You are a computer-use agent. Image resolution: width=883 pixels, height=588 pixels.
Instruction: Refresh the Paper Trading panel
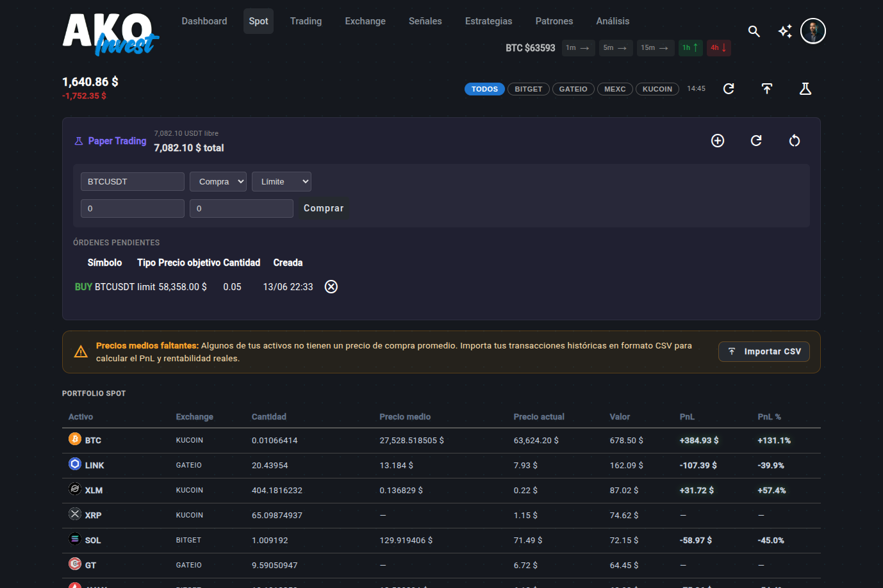coord(756,141)
